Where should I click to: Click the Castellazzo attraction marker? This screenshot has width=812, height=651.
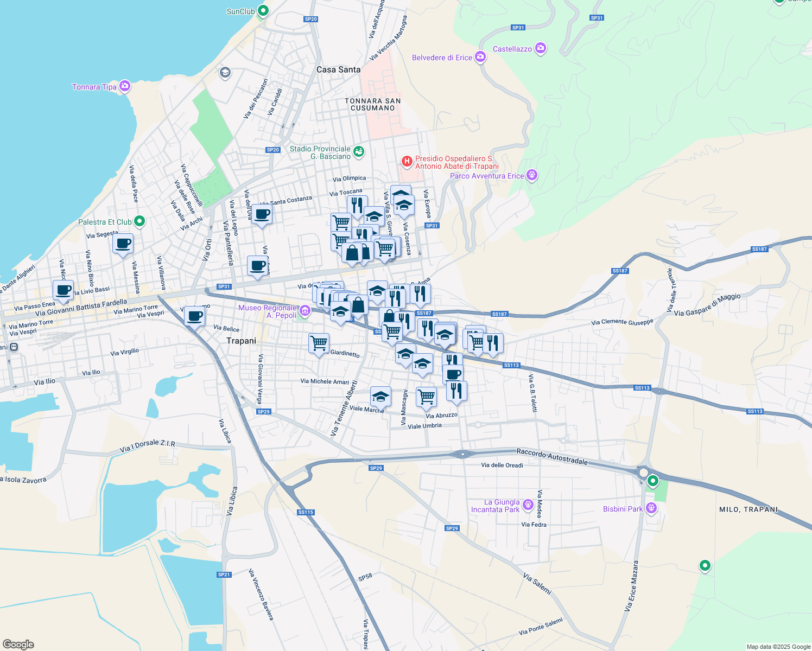(540, 48)
